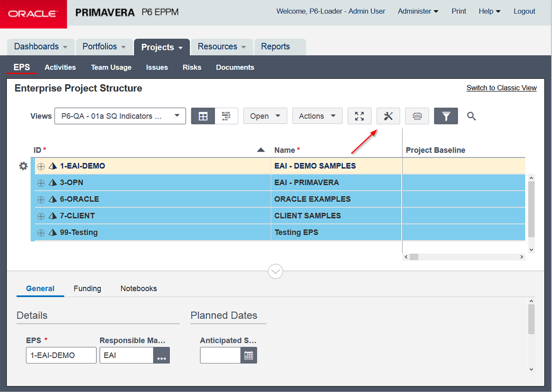Screen dimensions: 552x392
Task: Click the table vertical scrollbar thumb
Action: [x=531, y=209]
